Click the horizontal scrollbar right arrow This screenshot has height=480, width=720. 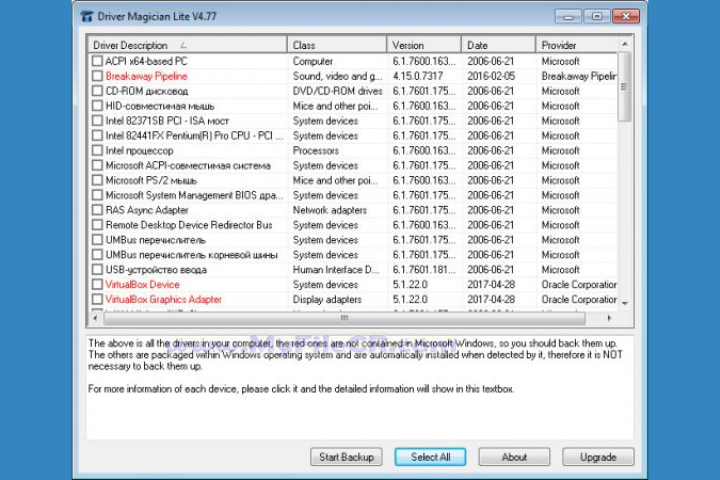(609, 318)
